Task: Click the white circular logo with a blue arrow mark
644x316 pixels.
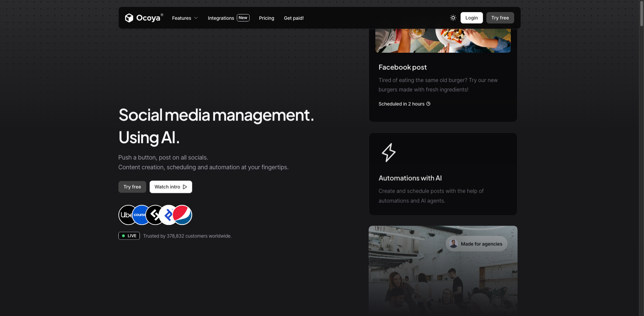Action: tap(167, 215)
